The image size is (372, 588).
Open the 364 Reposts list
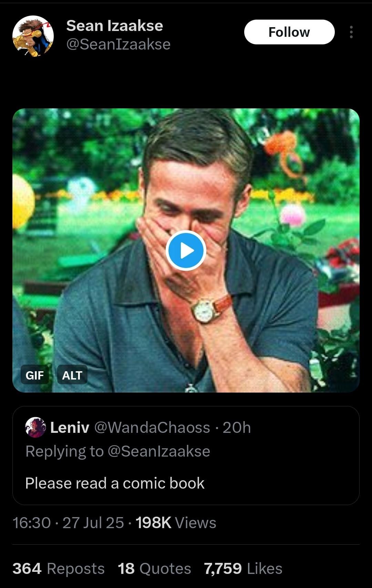pyautogui.click(x=59, y=568)
